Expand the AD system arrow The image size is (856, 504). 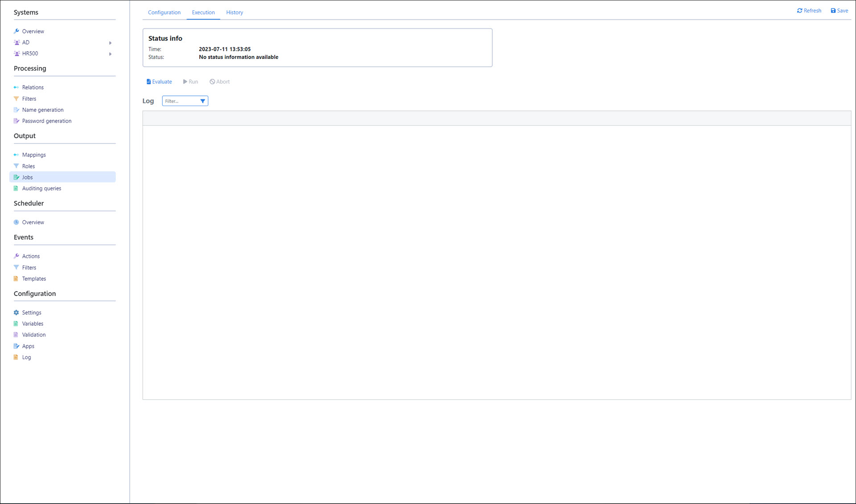[x=110, y=43]
